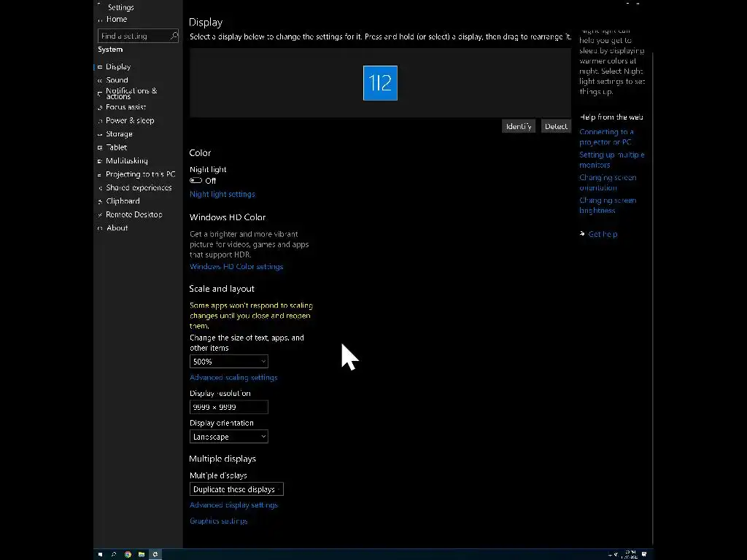
Task: Click the Identify button
Action: click(519, 126)
